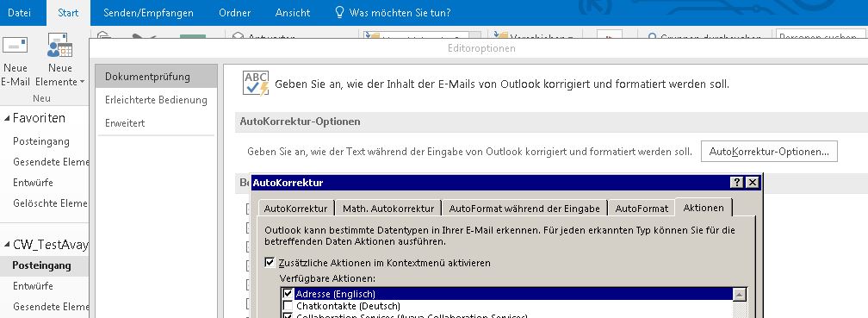Click the ABC spell-check icon in Editoroptionen
Viewport: 868px width, 318px height.
(256, 83)
